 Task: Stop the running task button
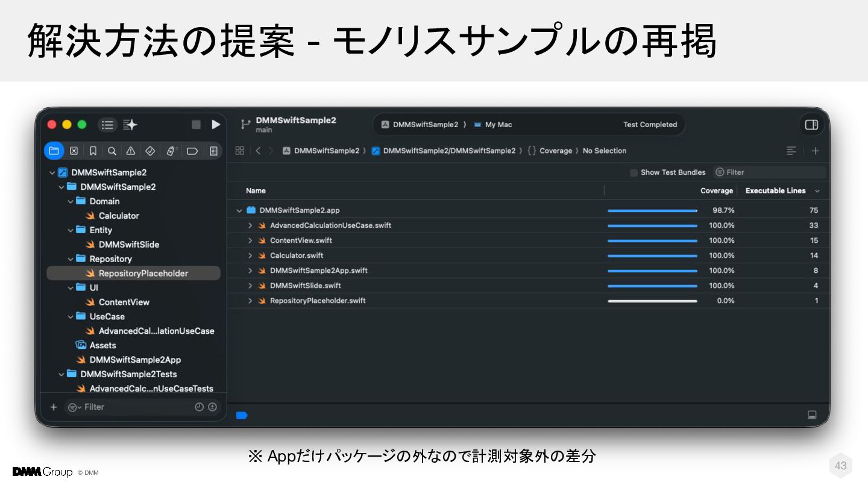pos(196,125)
